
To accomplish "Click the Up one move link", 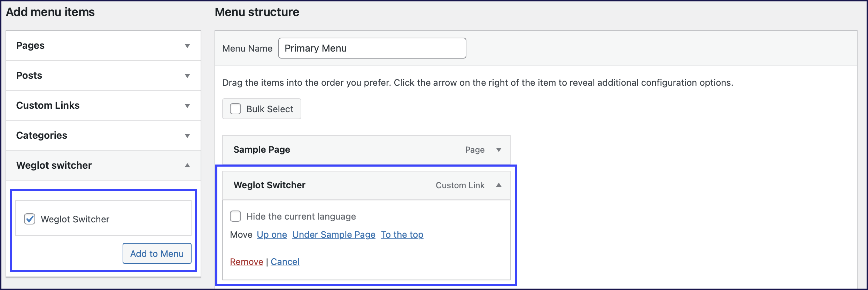I will [272, 235].
